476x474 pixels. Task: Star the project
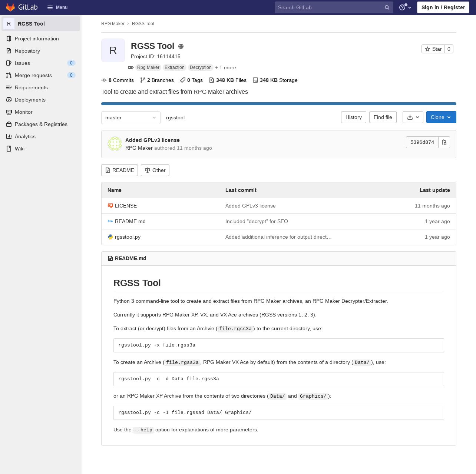tap(433, 49)
